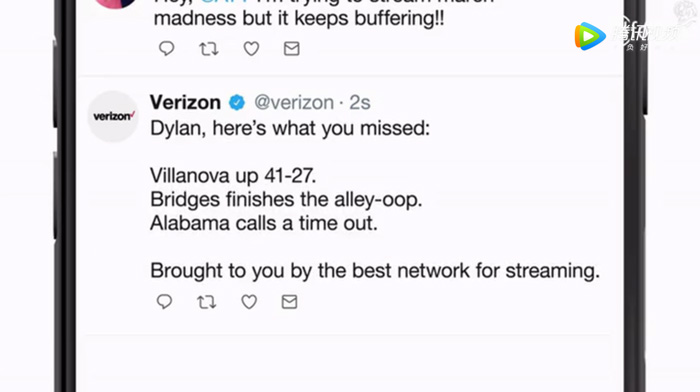Like the Verizon tweet
This screenshot has width=700, height=392.
(x=249, y=302)
